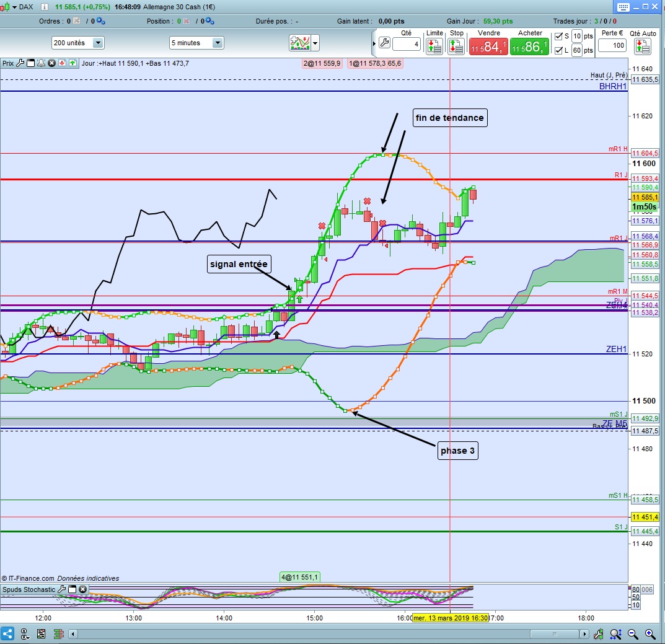Click the chart link icon in bottom toolbar
This screenshot has height=644, width=665.
(x=25, y=634)
